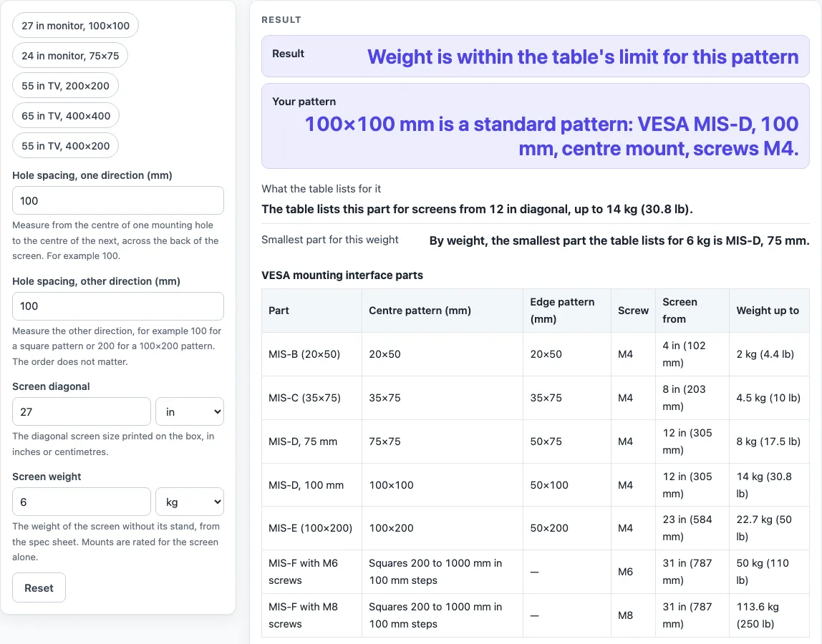Open the screen diagonal unit dropdown
Viewport: 822px width, 644px height.
click(x=190, y=411)
